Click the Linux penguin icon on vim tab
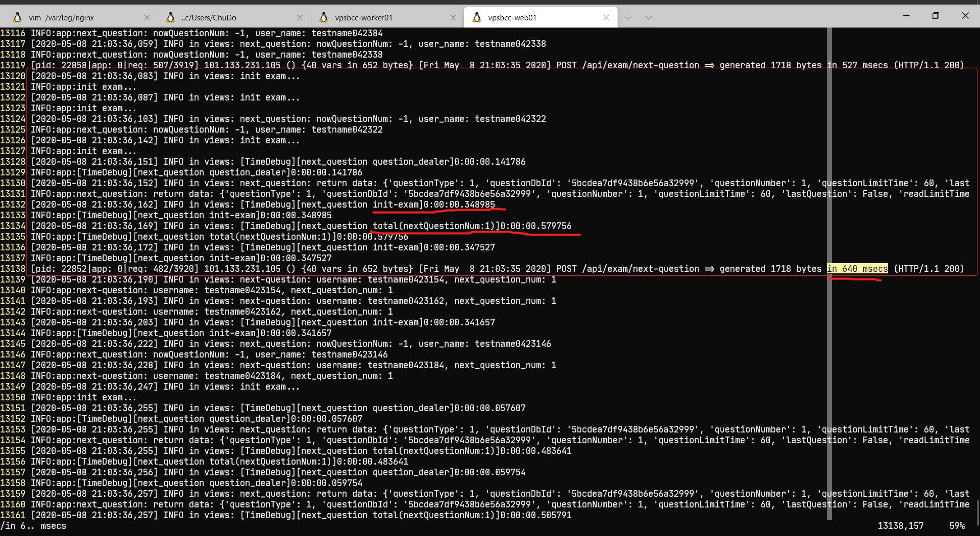Screen dimensions: 980x536 point(17,17)
